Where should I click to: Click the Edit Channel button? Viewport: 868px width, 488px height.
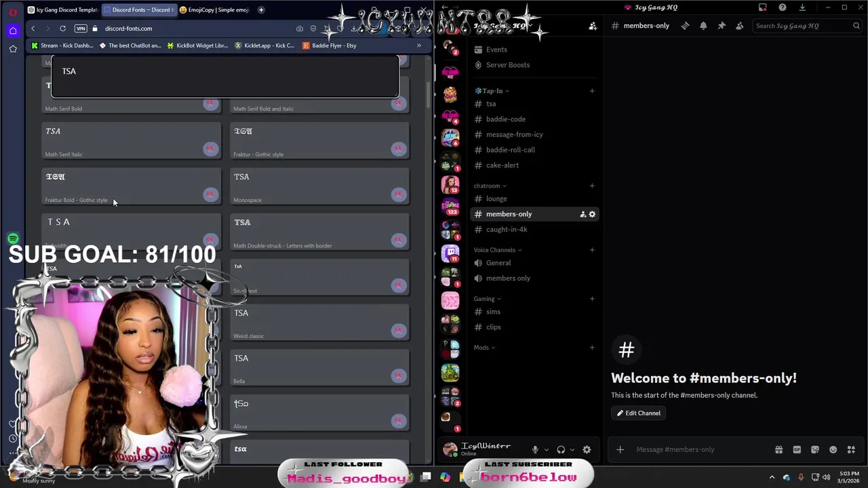coord(638,413)
